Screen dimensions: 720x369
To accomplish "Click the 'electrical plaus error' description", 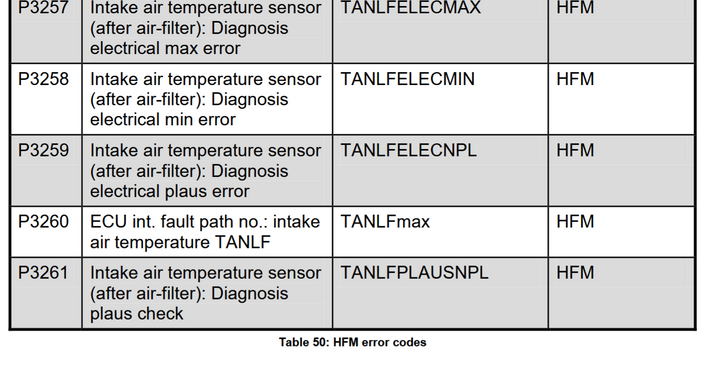I will click(206, 171).
